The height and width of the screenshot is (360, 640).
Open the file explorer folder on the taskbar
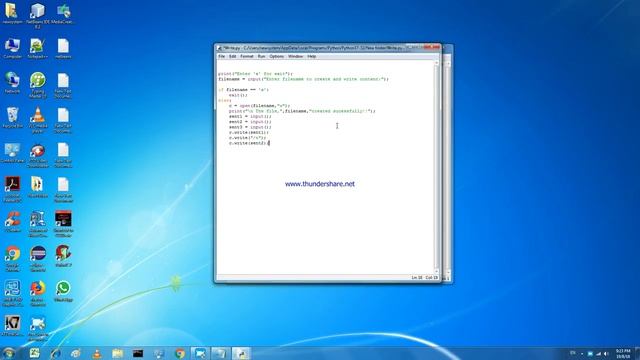[118, 353]
